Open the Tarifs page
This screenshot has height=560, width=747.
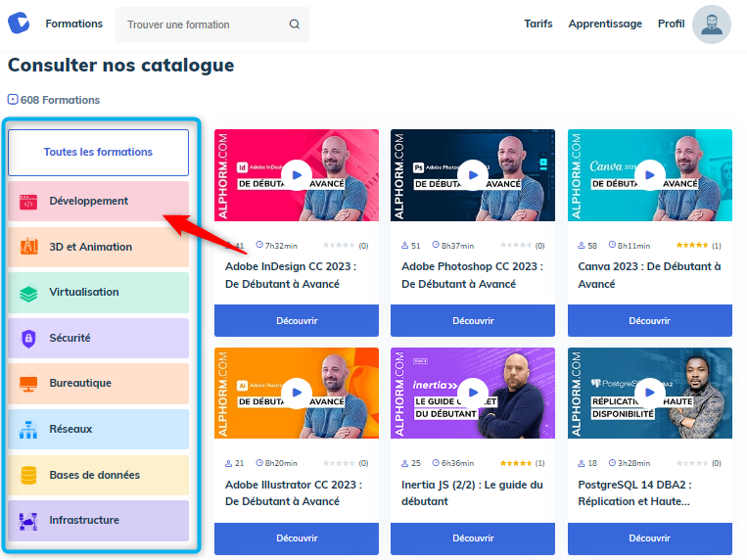click(538, 23)
